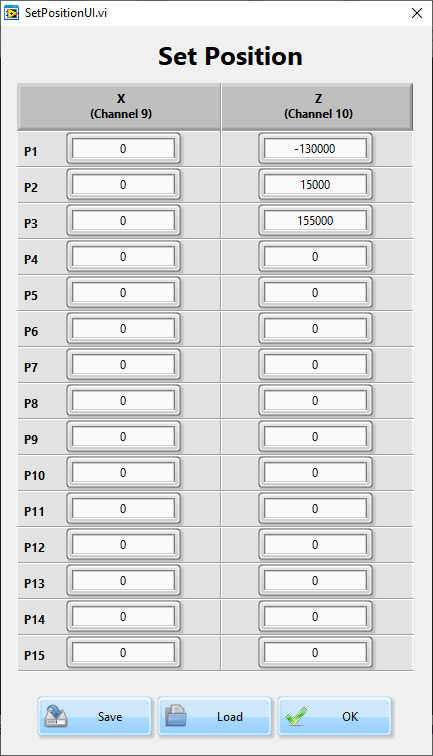
Task: Select the P6 Z value field
Action: tap(315, 328)
